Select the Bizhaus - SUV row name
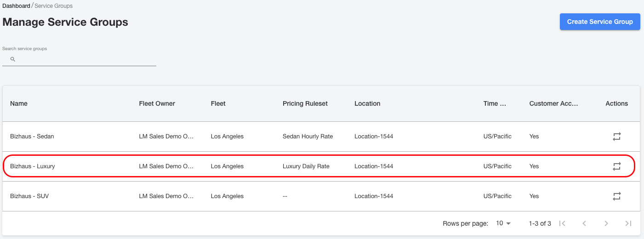 [29, 196]
